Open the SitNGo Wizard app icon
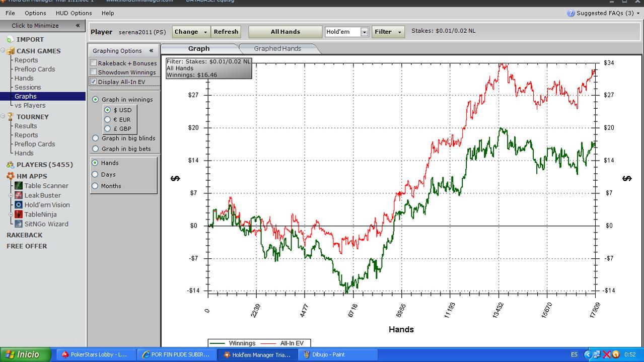 click(19, 224)
